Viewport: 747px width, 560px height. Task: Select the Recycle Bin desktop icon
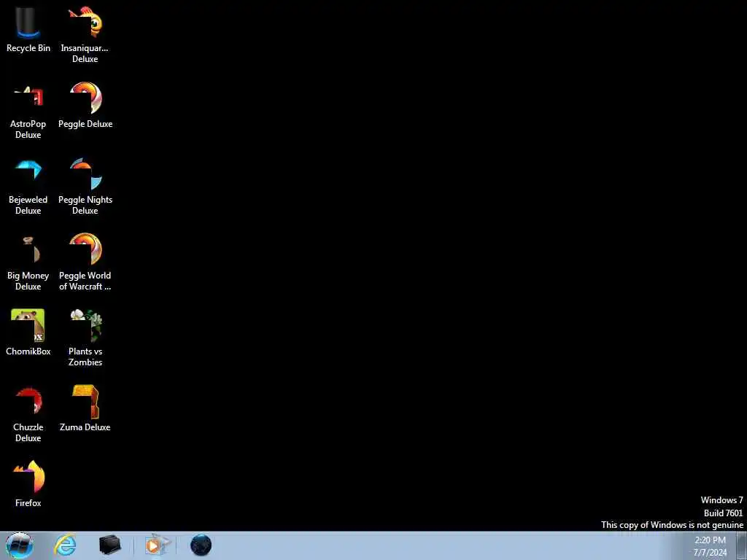point(28,29)
